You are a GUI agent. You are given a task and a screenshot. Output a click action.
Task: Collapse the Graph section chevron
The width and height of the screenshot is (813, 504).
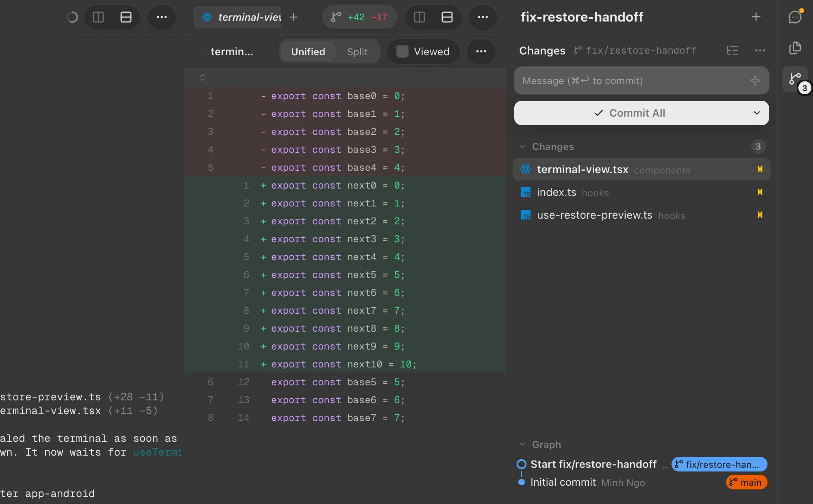point(523,444)
